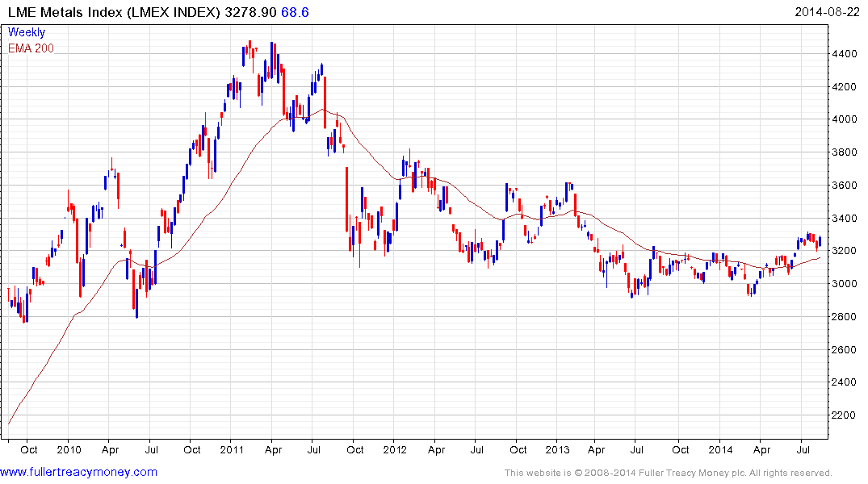Click the 2013 year label on time axis
This screenshot has width=868, height=484.
[557, 449]
